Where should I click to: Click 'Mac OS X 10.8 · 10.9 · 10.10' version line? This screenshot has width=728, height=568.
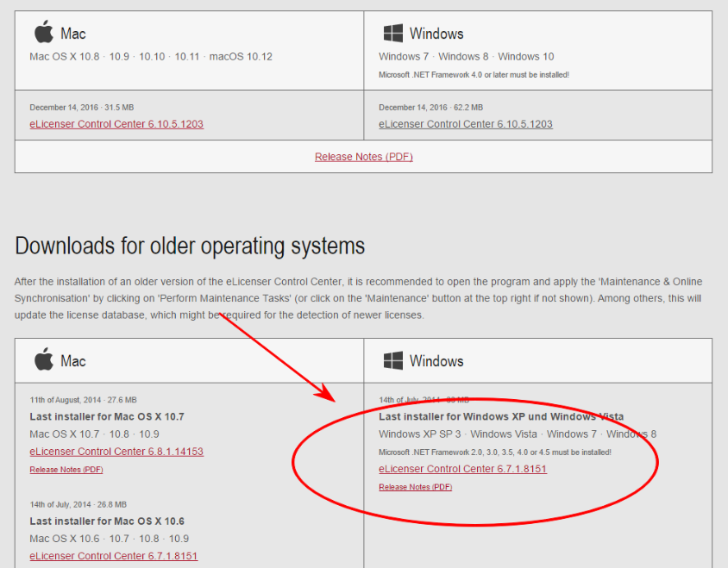(151, 57)
